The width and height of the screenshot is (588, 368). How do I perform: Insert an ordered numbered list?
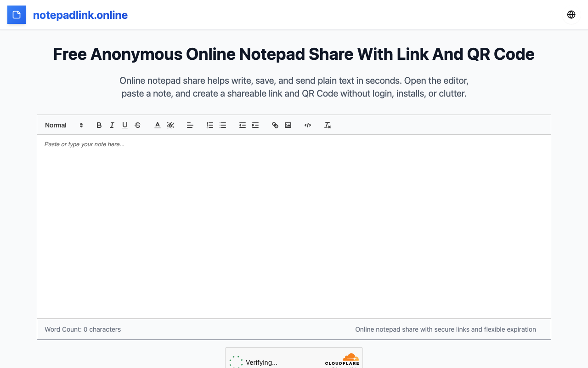pos(210,125)
